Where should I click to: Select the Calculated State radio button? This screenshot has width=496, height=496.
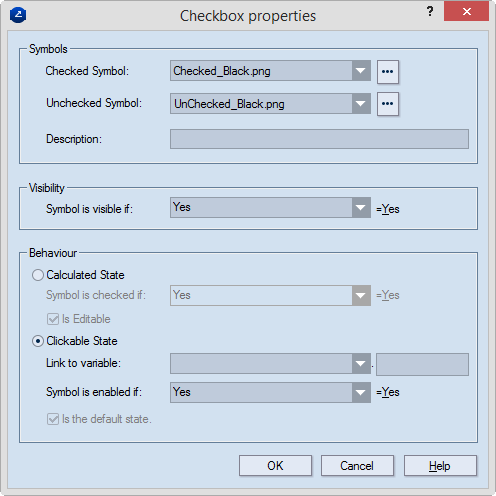coord(38,275)
